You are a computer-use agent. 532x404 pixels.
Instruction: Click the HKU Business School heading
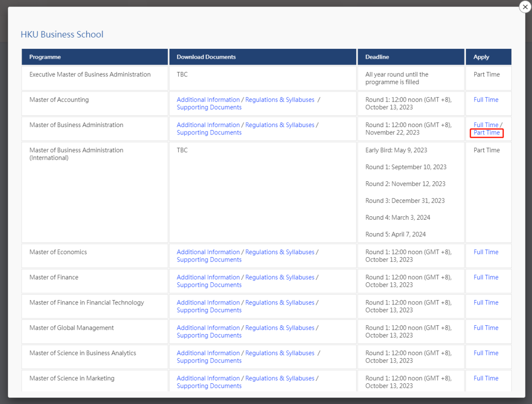point(62,34)
